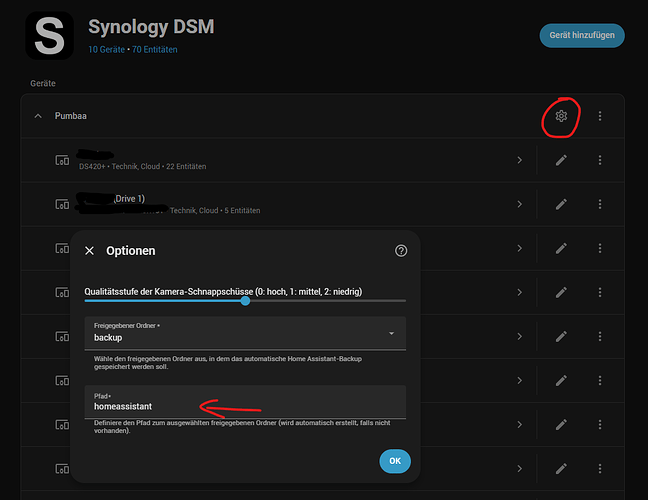
Task: Click the Gerät hinzufügen button
Action: 582,36
